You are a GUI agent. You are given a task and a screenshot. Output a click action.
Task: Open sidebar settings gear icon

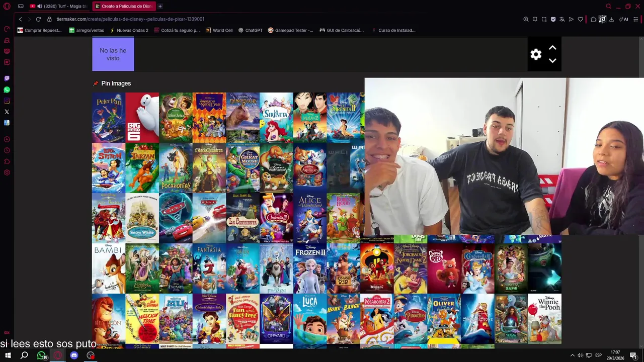[x=7, y=172]
